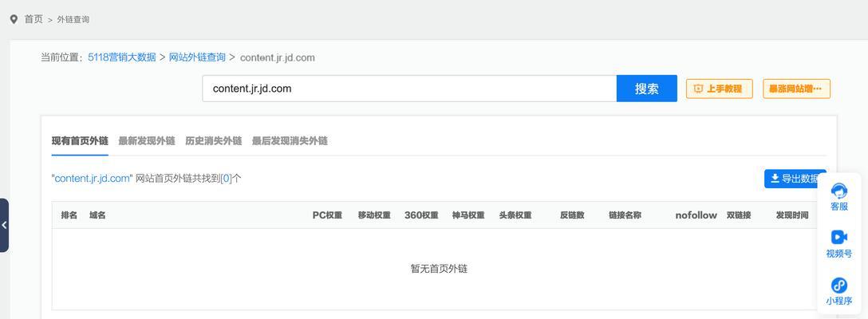
Task: Go to 首页 in top breadcrumb
Action: pyautogui.click(x=34, y=19)
